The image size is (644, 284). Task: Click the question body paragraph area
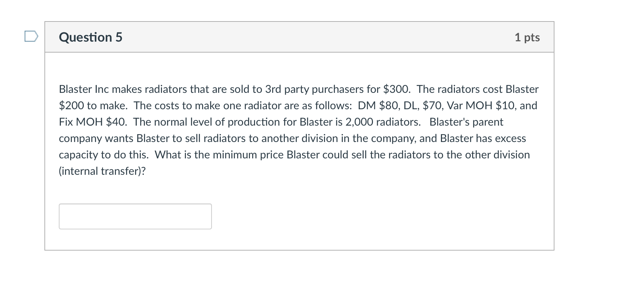297,130
